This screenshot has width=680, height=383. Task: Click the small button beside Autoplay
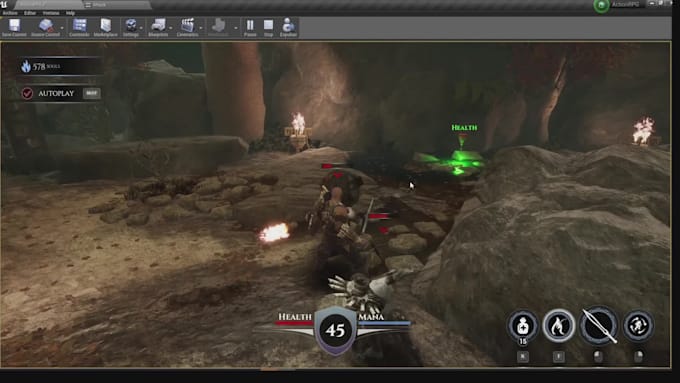(92, 93)
